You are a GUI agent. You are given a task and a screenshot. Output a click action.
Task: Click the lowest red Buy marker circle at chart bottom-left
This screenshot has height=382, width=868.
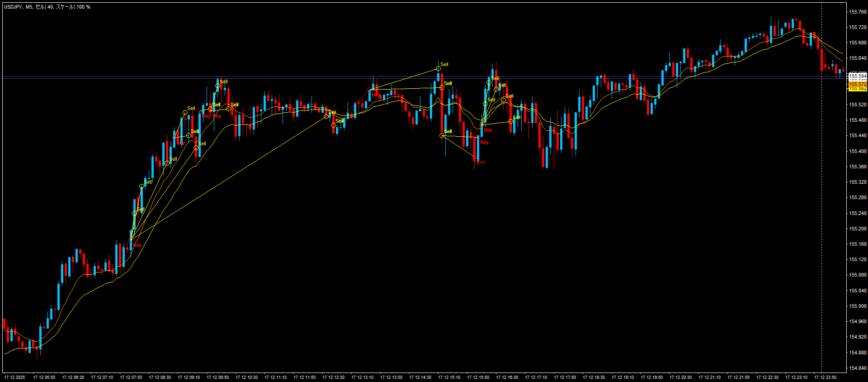coord(131,239)
